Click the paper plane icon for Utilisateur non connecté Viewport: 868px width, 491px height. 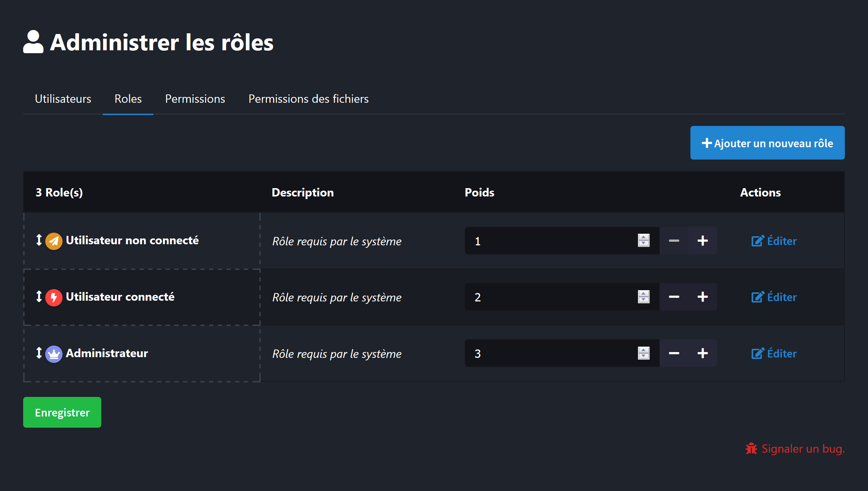coord(54,240)
